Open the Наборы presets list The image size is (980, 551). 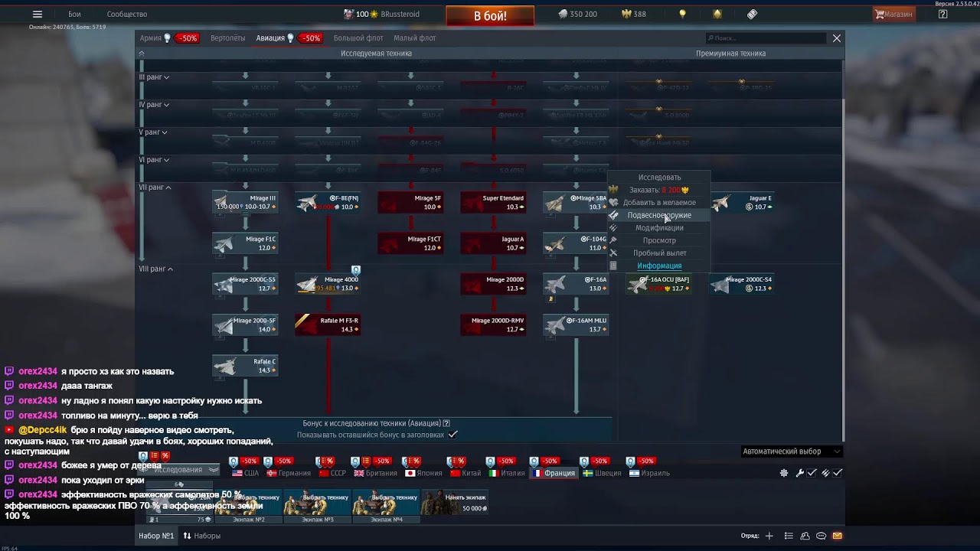pos(202,536)
